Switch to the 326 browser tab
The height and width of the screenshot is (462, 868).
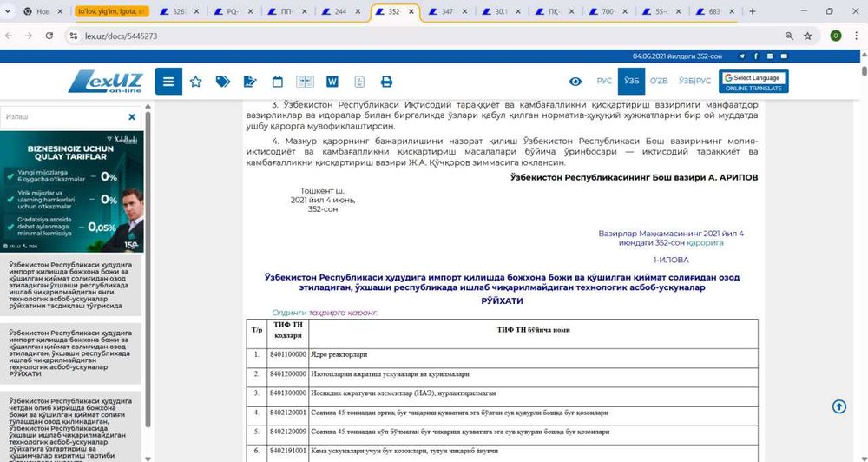(178, 11)
